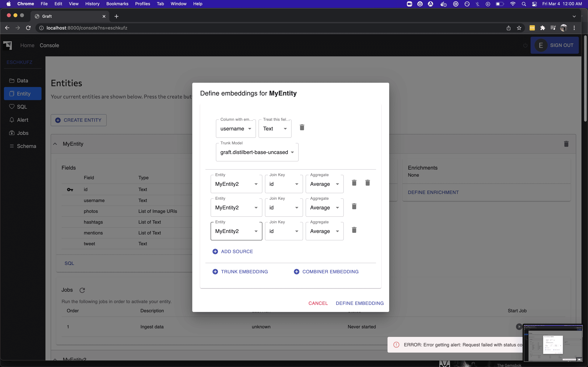Open first Aggregate Average dropdown
The width and height of the screenshot is (588, 367).
324,184
